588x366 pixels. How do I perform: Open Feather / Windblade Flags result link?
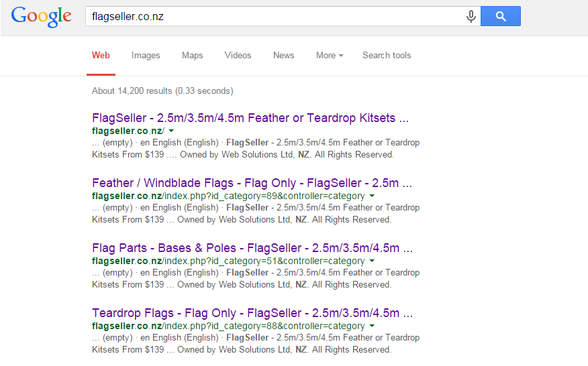pyautogui.click(x=252, y=183)
